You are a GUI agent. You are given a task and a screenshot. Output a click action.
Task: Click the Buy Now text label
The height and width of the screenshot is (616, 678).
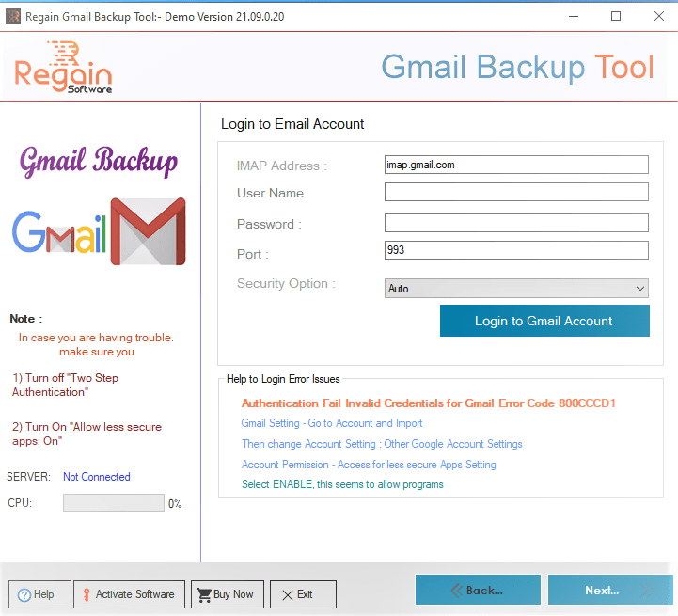[x=233, y=594]
